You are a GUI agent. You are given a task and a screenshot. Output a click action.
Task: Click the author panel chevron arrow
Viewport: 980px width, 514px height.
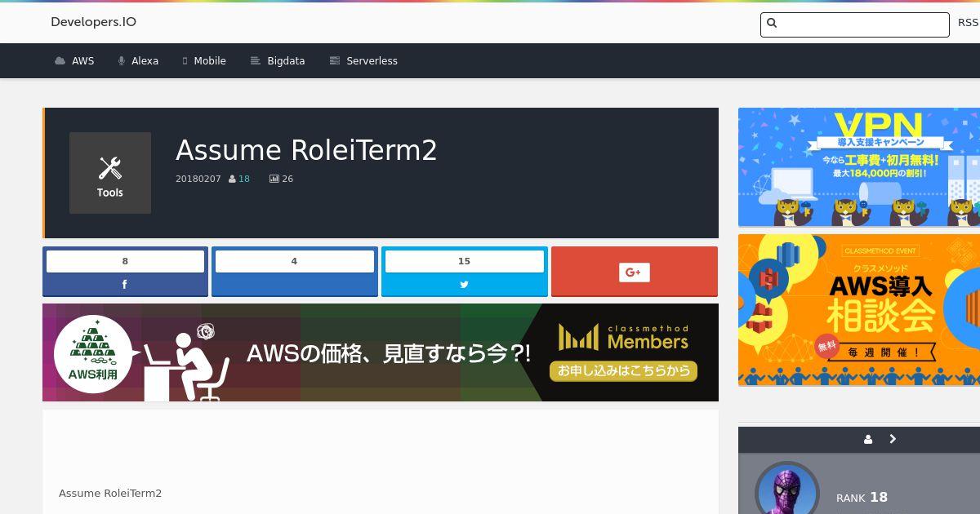click(x=893, y=439)
